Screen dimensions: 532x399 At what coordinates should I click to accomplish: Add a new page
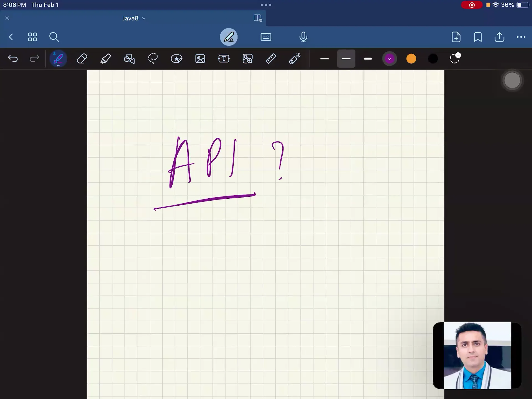click(456, 37)
